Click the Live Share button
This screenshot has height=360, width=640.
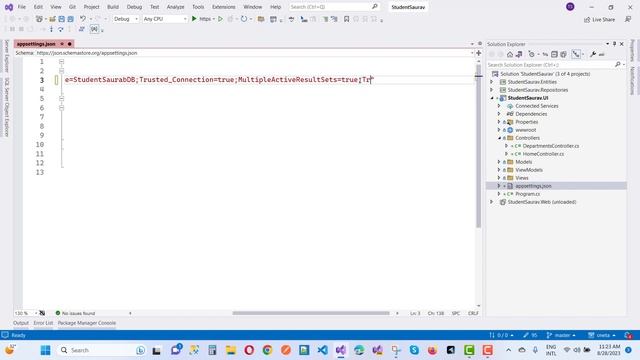[x=599, y=20]
